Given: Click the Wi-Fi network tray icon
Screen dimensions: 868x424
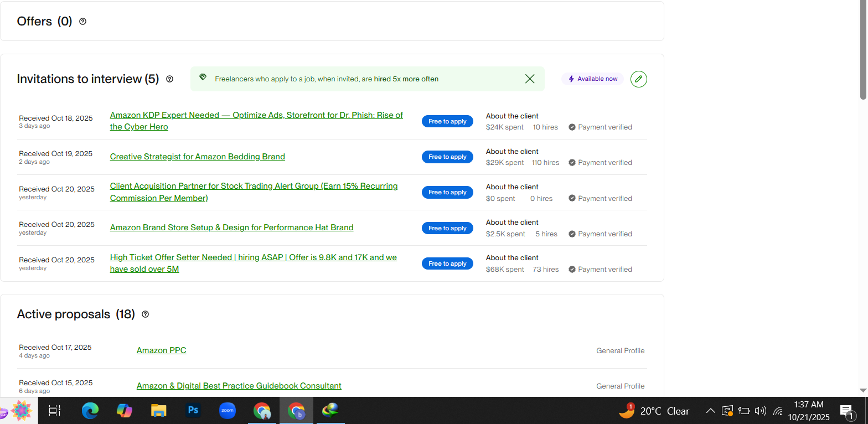Looking at the screenshot, I should [x=778, y=411].
